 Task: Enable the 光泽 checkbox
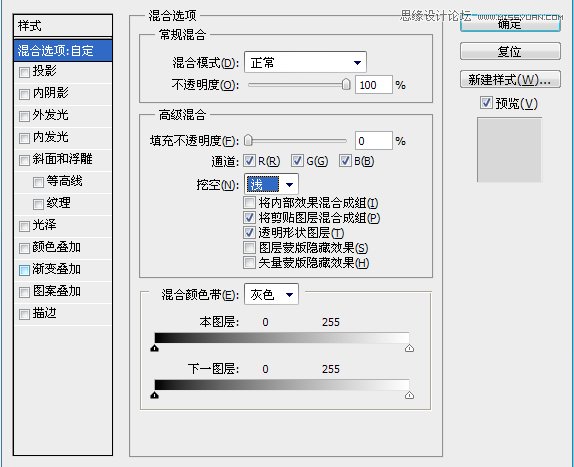coord(24,226)
